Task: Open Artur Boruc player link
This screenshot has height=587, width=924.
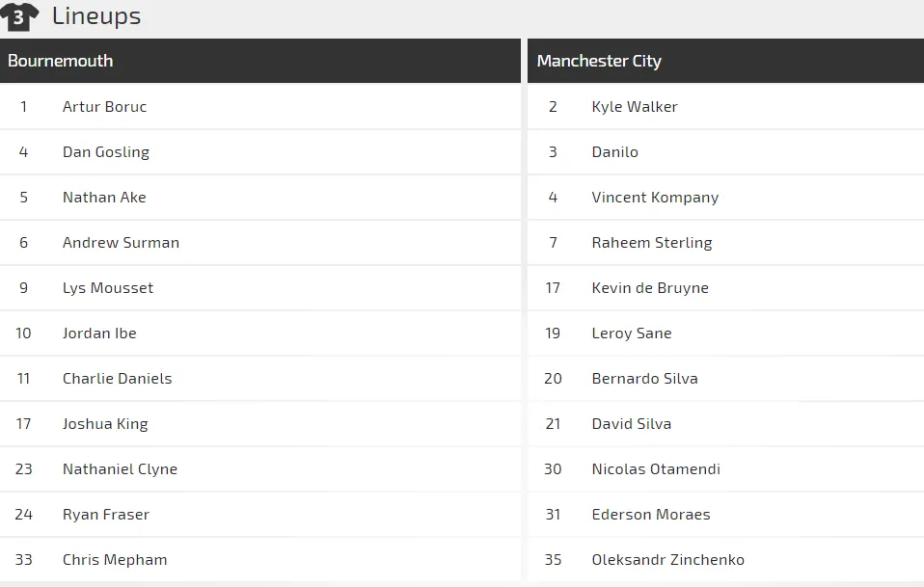Action: pos(104,107)
